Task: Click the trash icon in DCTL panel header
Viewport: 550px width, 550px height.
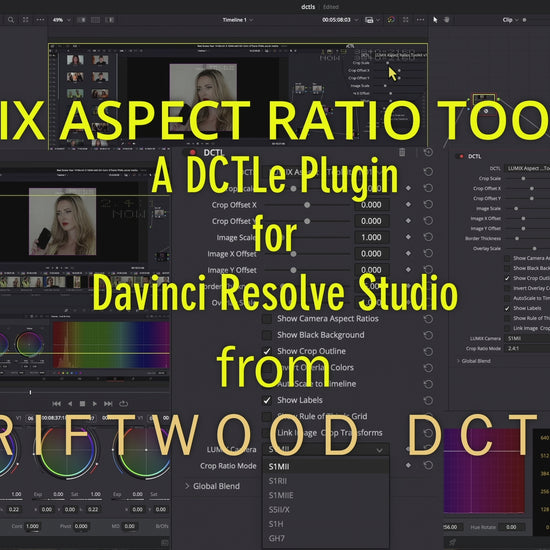Action: pyautogui.click(x=402, y=152)
